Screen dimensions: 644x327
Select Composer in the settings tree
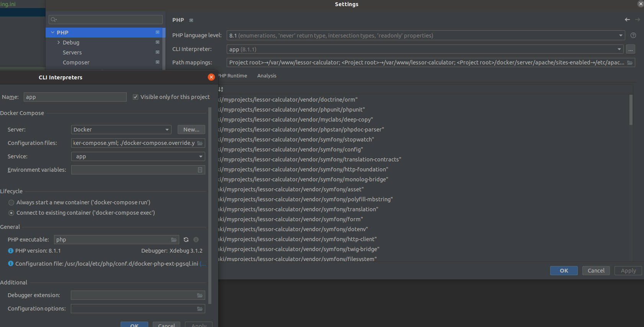76,62
